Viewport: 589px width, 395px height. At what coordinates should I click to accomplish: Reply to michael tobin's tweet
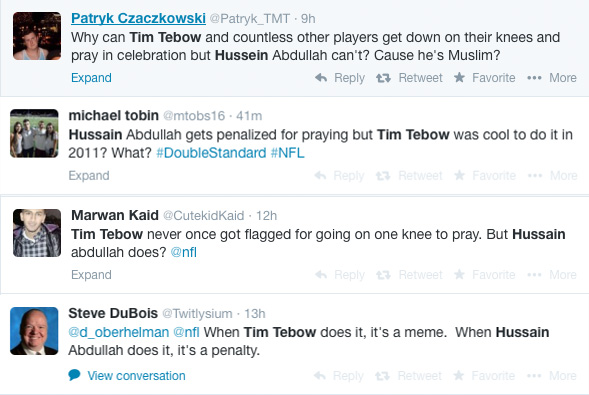(x=339, y=175)
